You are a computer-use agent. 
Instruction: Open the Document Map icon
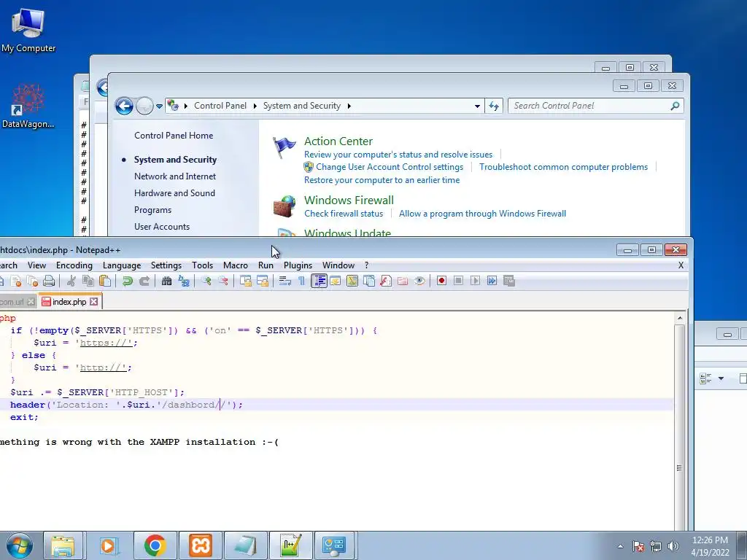click(352, 281)
